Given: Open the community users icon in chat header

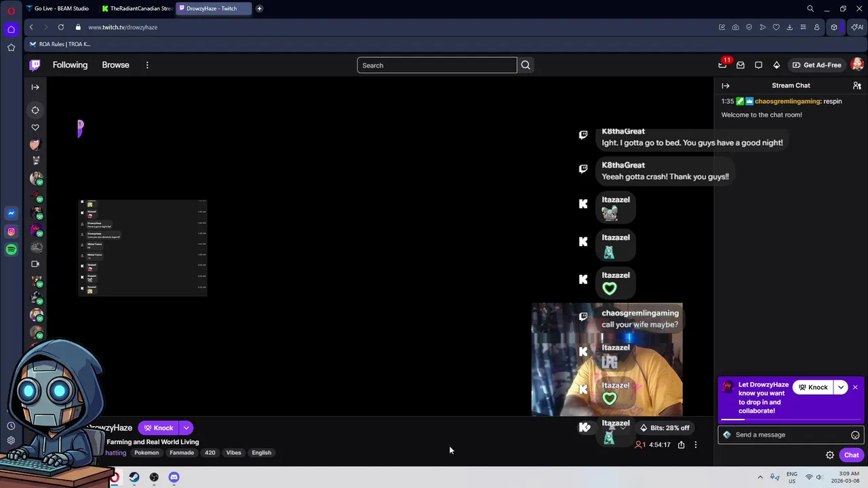Looking at the screenshot, I should (x=857, y=85).
